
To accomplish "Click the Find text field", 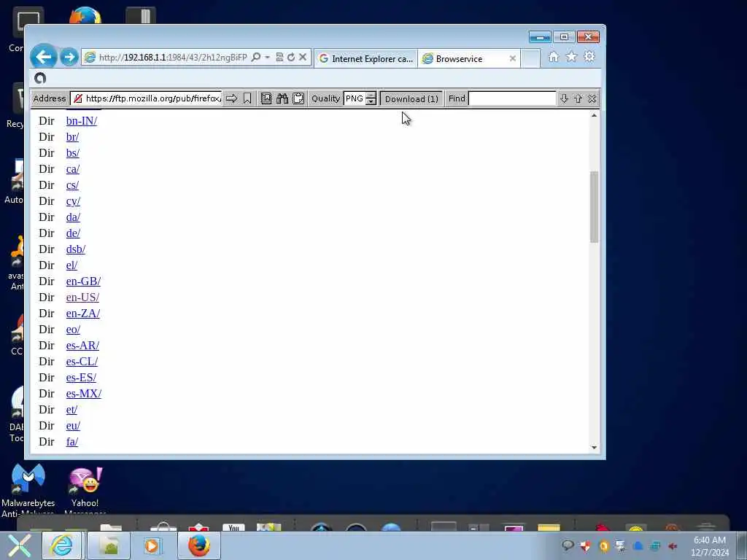I will click(x=512, y=98).
